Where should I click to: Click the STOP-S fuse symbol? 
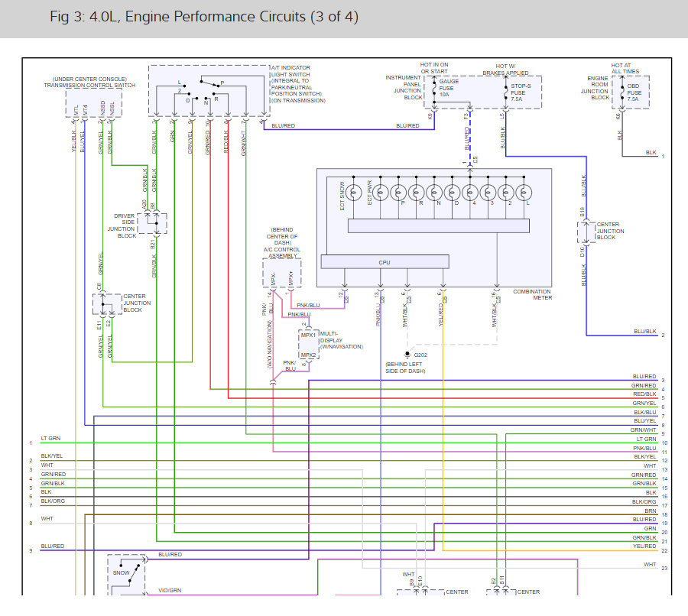[x=506, y=92]
